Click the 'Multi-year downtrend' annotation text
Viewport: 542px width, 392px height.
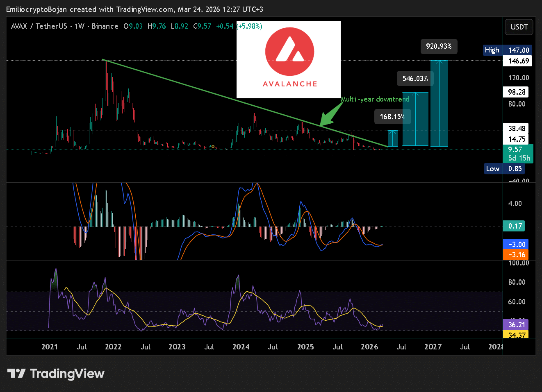coord(375,99)
